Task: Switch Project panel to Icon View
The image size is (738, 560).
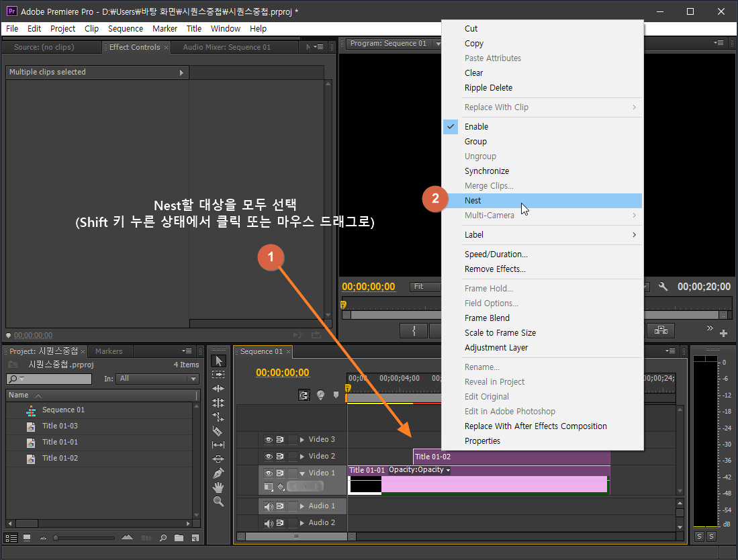Action: coord(27,538)
